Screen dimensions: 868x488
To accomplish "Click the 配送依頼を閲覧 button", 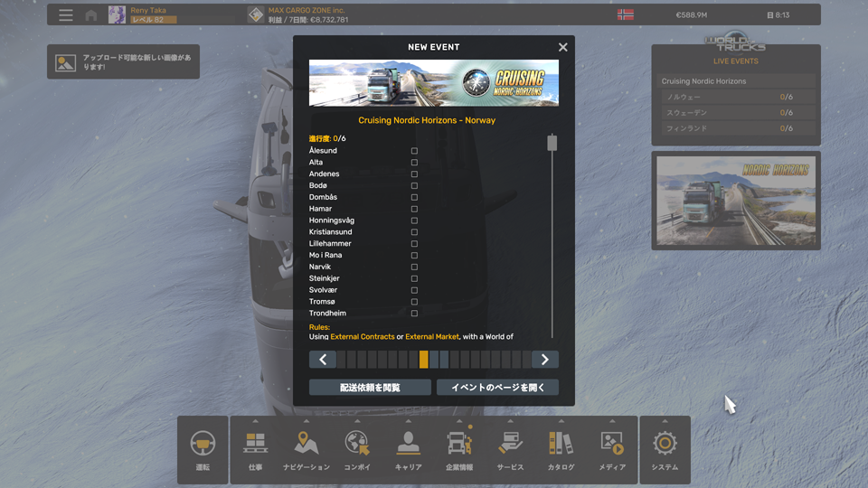I will pos(370,387).
